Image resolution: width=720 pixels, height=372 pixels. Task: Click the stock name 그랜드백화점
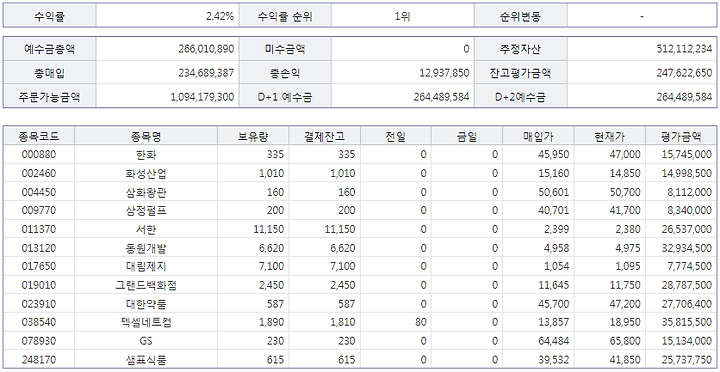[x=146, y=285]
